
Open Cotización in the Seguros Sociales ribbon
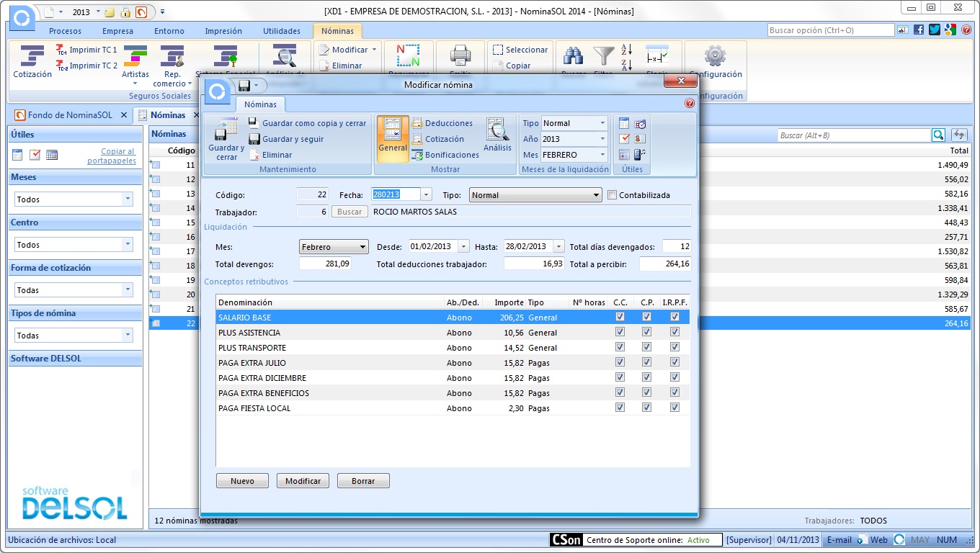tap(32, 62)
